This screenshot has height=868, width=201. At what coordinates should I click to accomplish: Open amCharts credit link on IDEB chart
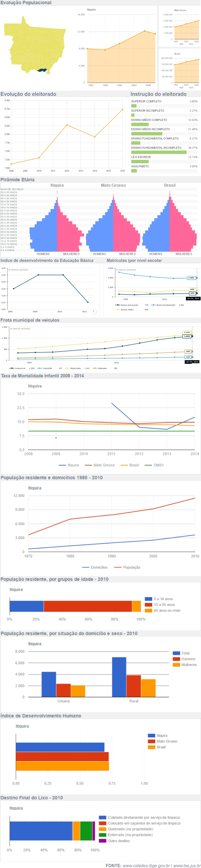pos(18,270)
